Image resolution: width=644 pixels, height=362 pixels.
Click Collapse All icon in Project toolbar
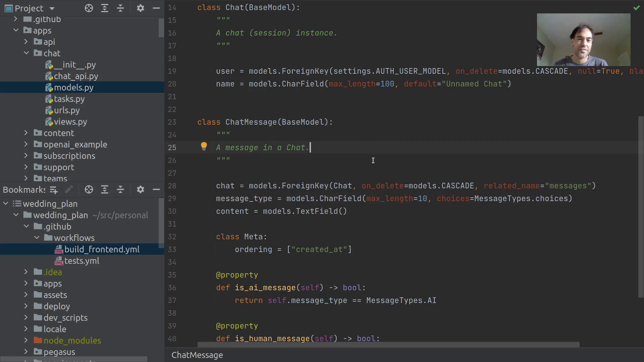click(x=120, y=8)
